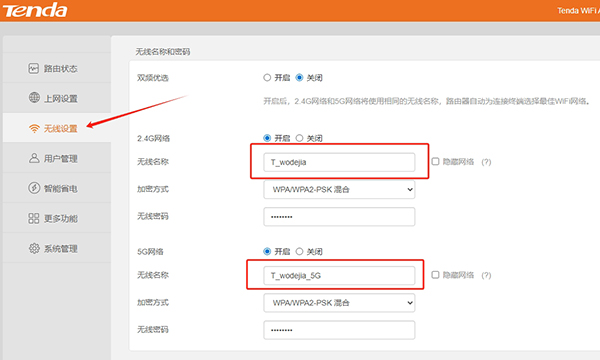
Task: Open the 更多功能 menu item
Action: pos(57,218)
